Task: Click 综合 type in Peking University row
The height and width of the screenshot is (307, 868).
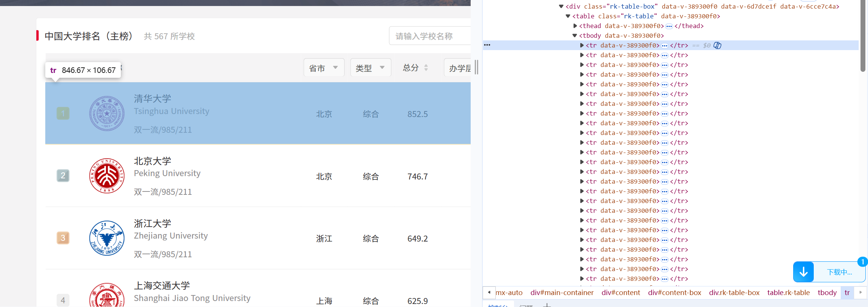Action: [x=371, y=176]
